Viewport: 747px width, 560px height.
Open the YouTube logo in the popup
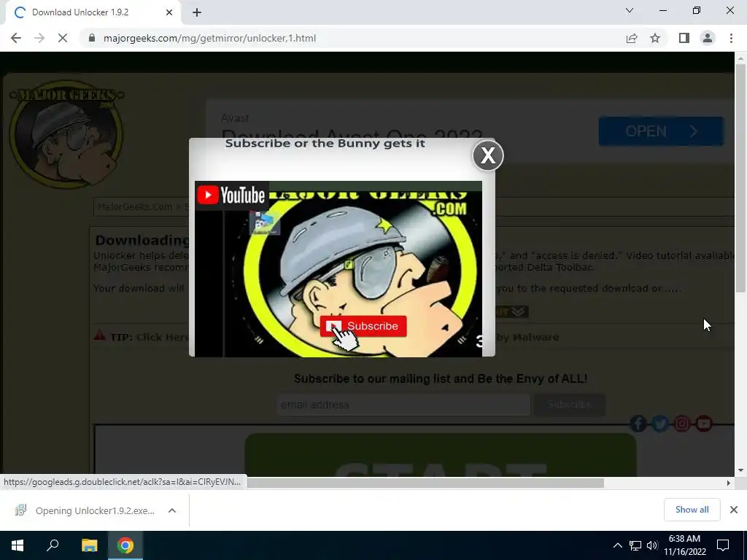pos(231,195)
